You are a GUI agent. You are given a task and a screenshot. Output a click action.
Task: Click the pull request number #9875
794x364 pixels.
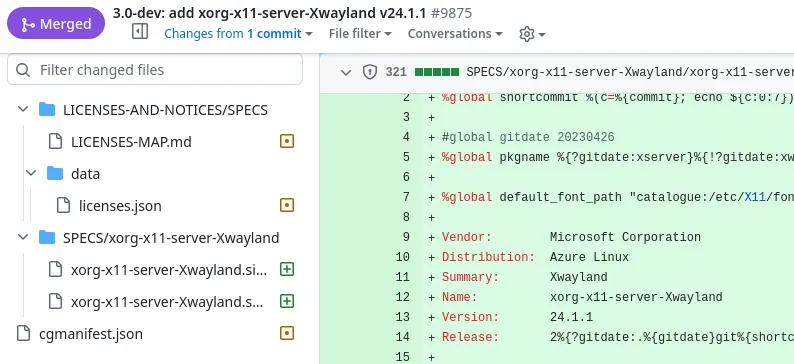451,12
